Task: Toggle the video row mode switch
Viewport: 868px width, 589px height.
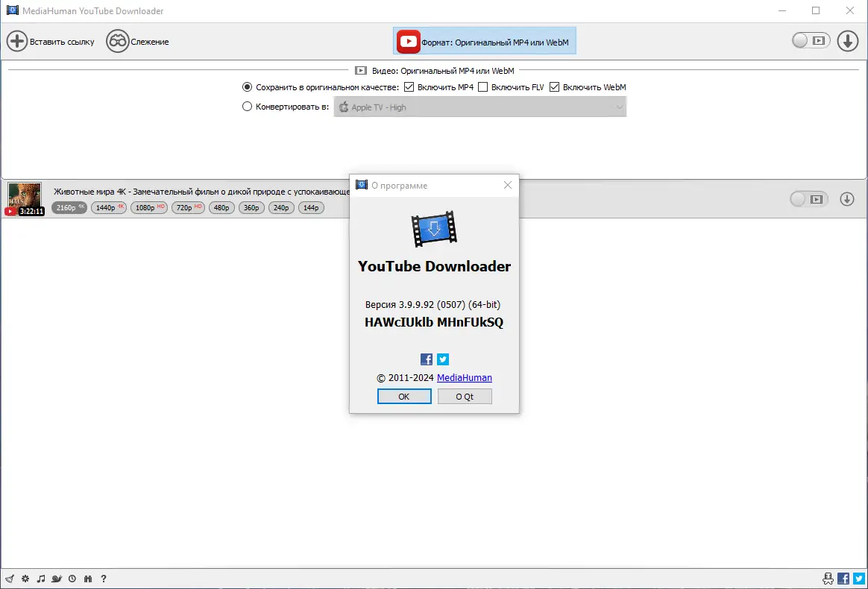Action: tap(809, 199)
